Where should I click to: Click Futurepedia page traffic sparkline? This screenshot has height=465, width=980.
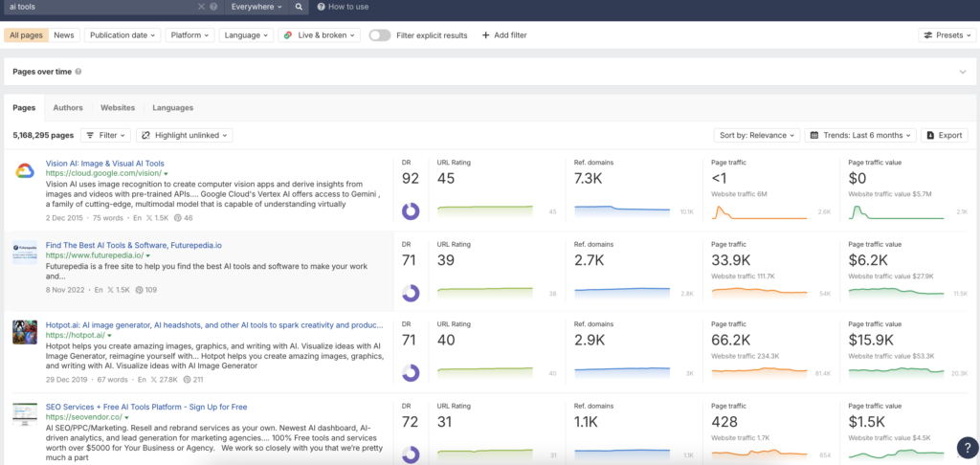point(759,291)
